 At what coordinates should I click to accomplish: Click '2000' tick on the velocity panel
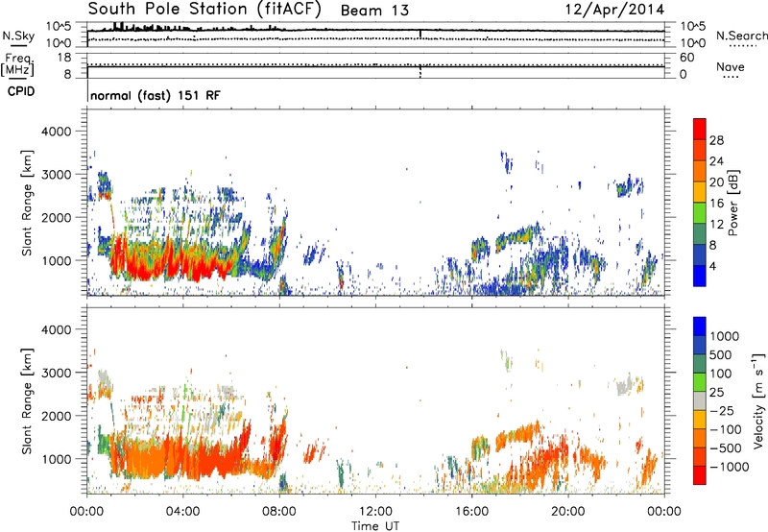[56, 416]
